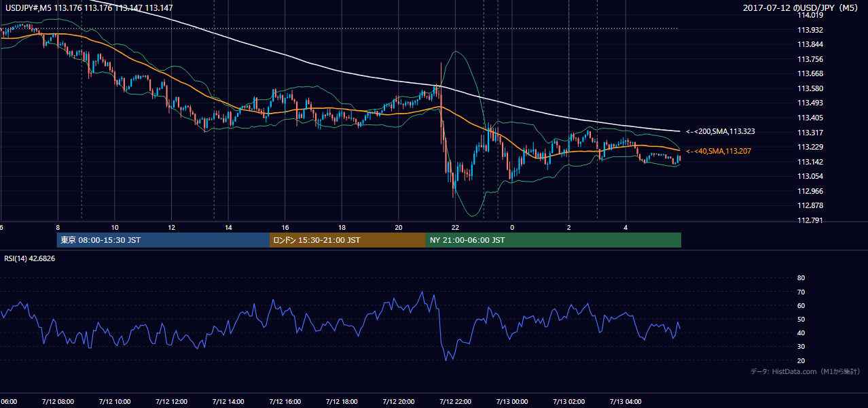Click the 113.054 price axis label
This screenshot has width=868, height=408.
tap(810, 176)
